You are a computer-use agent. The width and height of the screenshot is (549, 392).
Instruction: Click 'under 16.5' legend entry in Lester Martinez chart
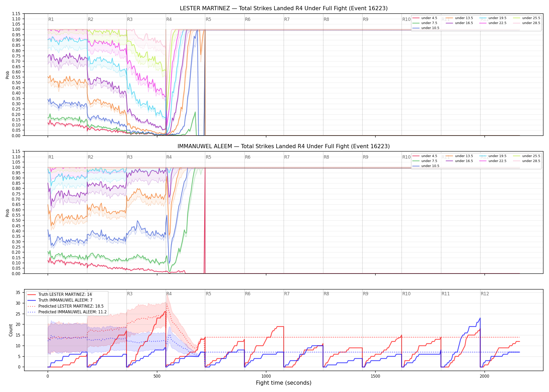[460, 23]
